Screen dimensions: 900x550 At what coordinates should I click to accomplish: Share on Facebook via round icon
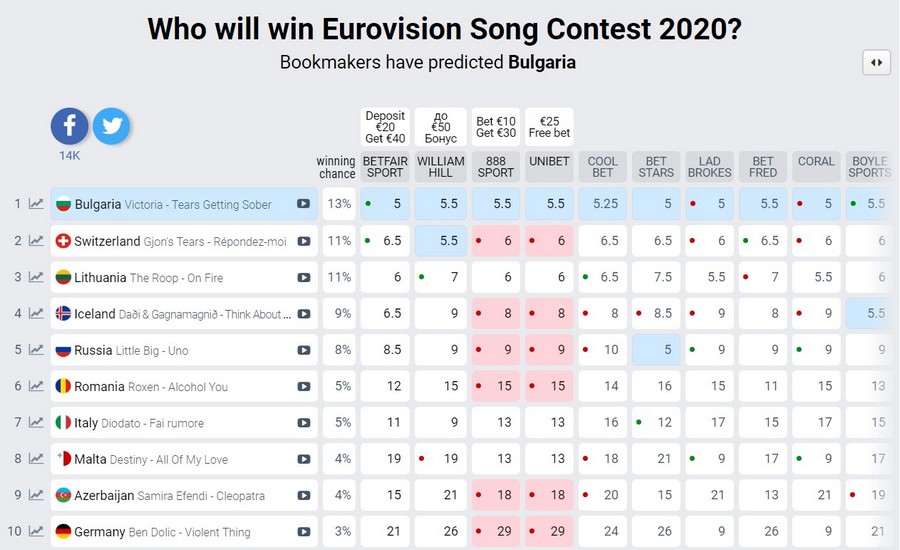pyautogui.click(x=69, y=127)
